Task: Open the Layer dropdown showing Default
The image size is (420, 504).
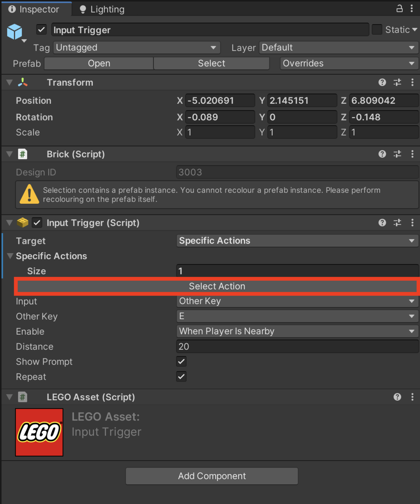Action: [339, 47]
